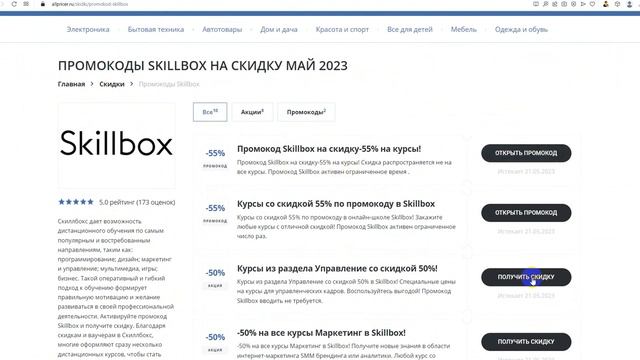The width and height of the screenshot is (640, 360).
Task: Click the Промокоды Skillbox breadcrumb text
Action: coord(169,84)
